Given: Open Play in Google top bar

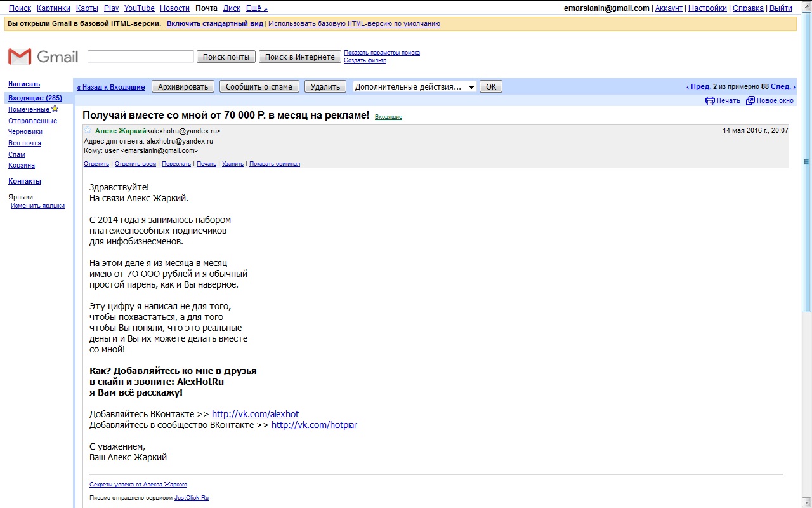Looking at the screenshot, I should pyautogui.click(x=111, y=8).
